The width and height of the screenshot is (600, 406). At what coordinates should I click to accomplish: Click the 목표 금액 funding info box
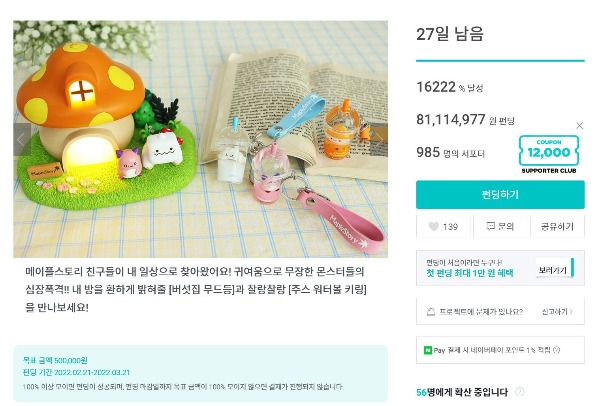click(201, 373)
